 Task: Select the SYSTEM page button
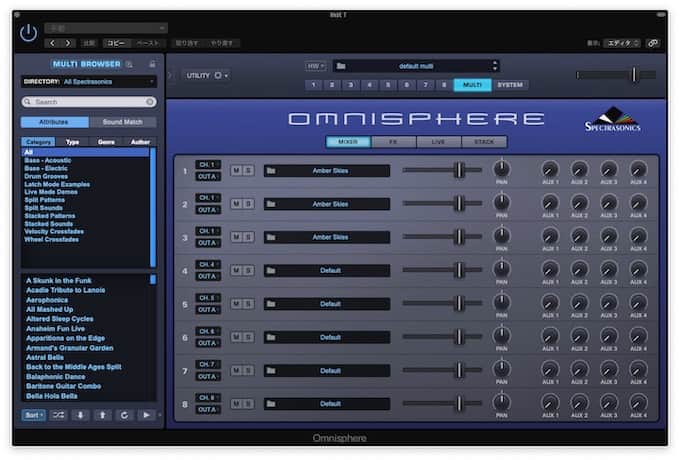[510, 85]
